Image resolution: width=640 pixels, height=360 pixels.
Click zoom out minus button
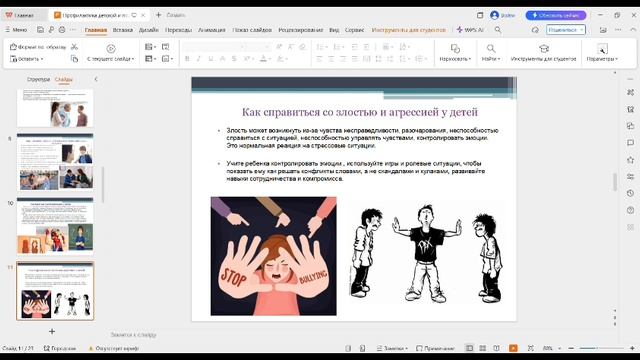coord(571,348)
